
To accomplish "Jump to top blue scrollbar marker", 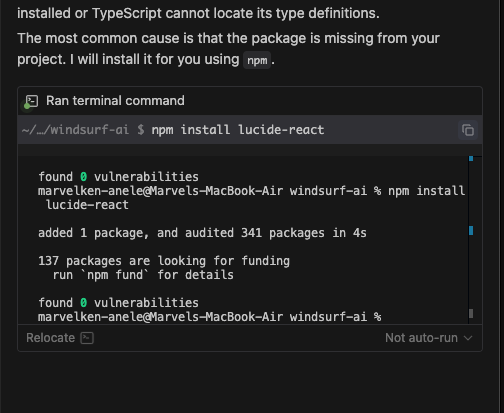I will [x=471, y=159].
